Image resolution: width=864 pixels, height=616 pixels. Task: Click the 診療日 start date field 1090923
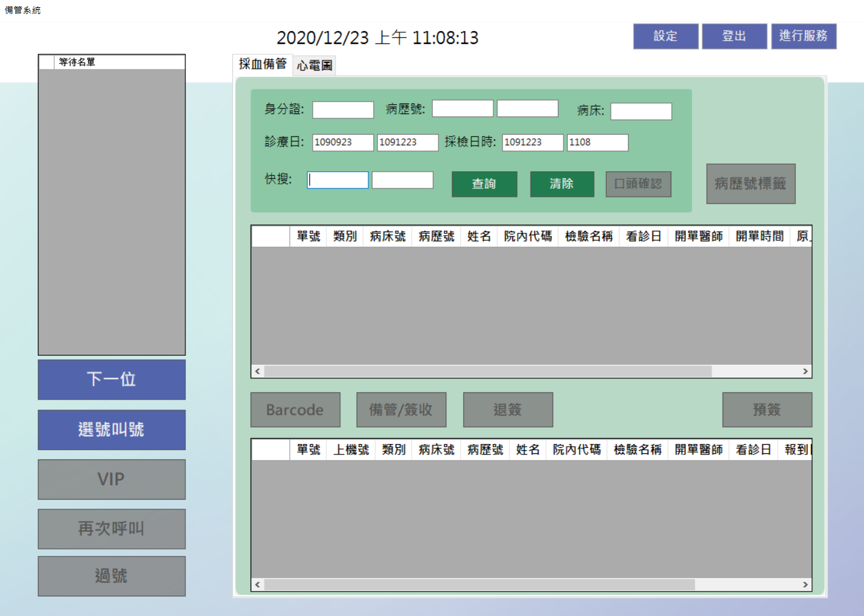[x=343, y=143]
